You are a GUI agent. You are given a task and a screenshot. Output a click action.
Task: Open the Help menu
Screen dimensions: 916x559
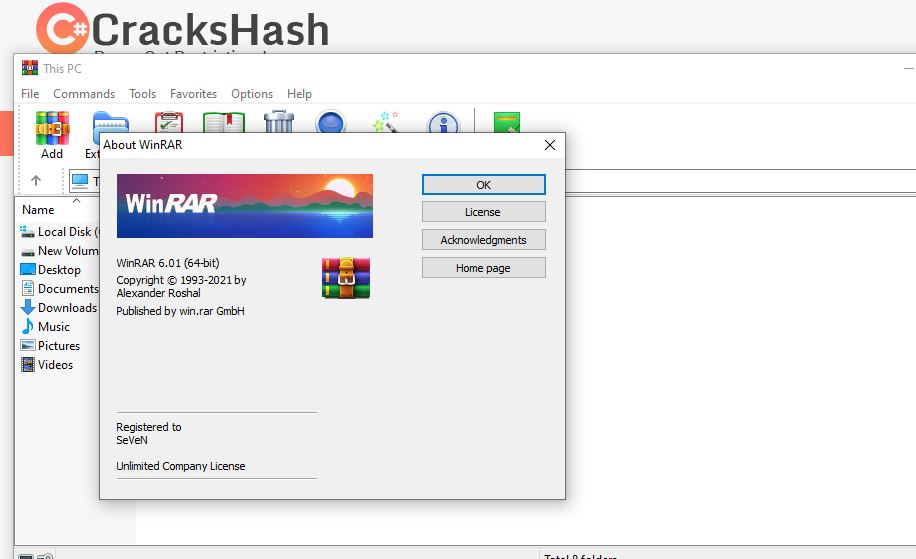[x=299, y=93]
